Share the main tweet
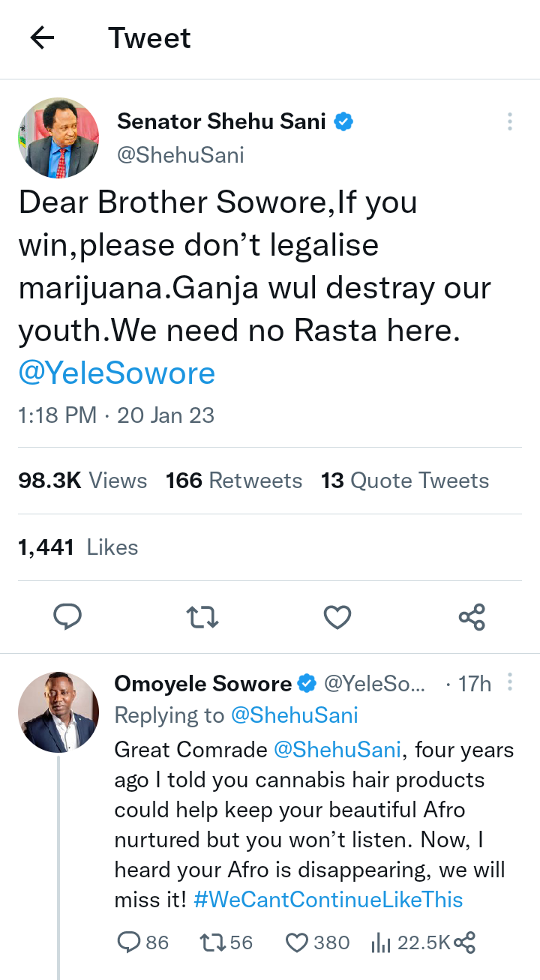The image size is (540, 980). (x=472, y=617)
